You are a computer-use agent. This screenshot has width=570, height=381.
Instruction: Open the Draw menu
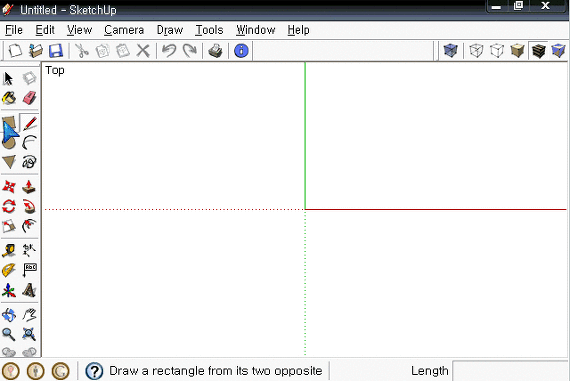pyautogui.click(x=170, y=30)
